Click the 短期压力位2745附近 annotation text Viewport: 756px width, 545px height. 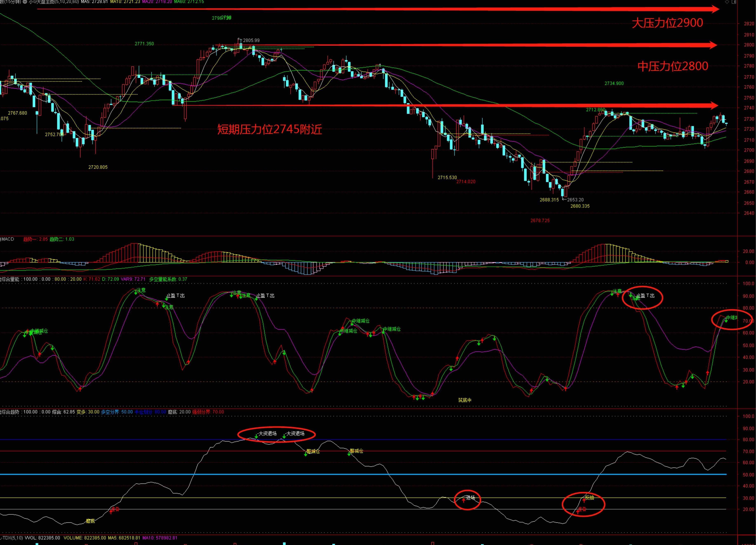[x=269, y=129]
